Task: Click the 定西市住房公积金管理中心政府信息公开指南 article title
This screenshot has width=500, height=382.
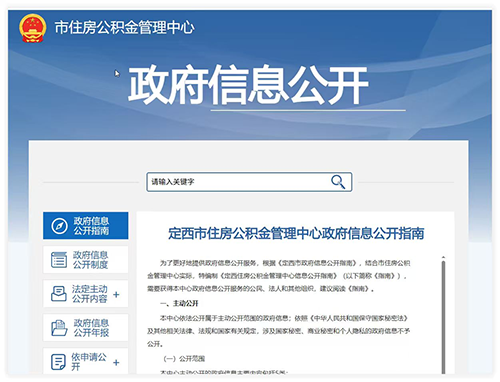Action: coord(296,233)
